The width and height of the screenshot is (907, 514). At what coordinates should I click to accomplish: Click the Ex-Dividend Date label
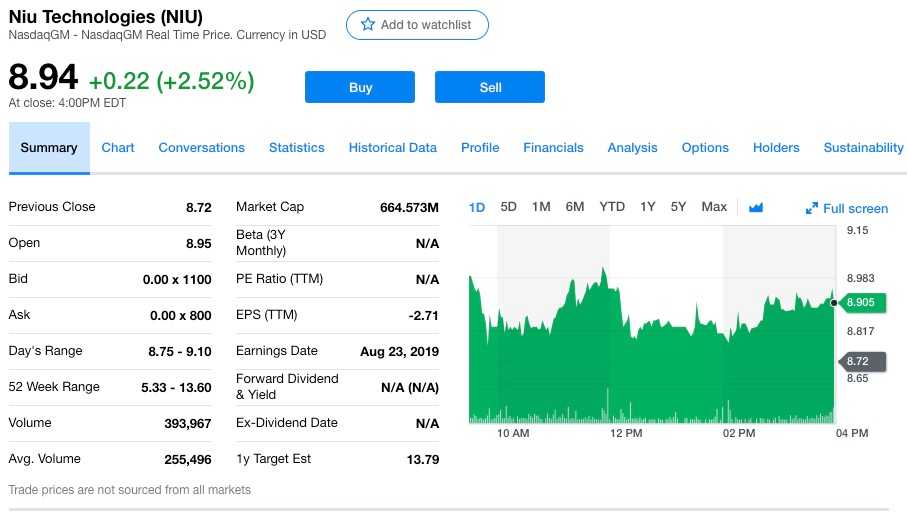pos(286,423)
